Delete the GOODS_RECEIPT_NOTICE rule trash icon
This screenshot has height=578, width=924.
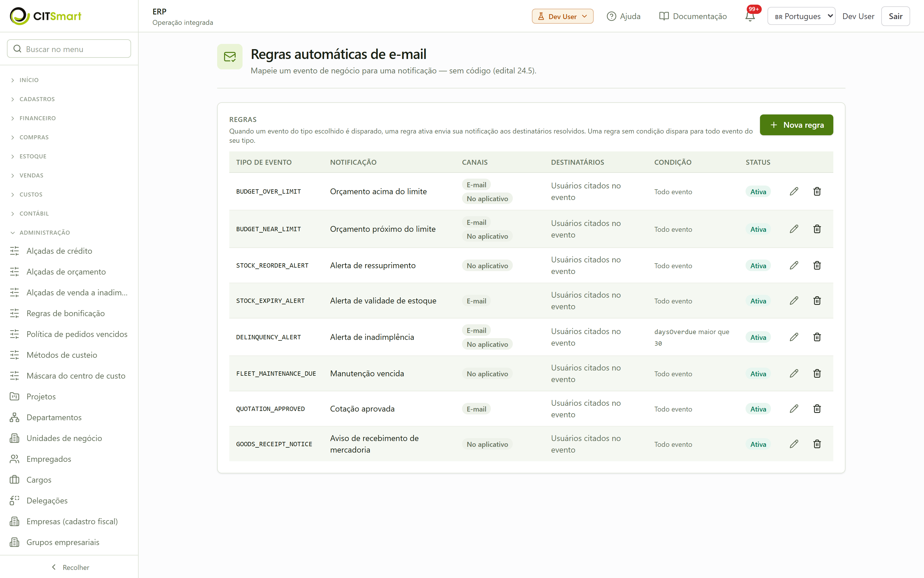[817, 444]
